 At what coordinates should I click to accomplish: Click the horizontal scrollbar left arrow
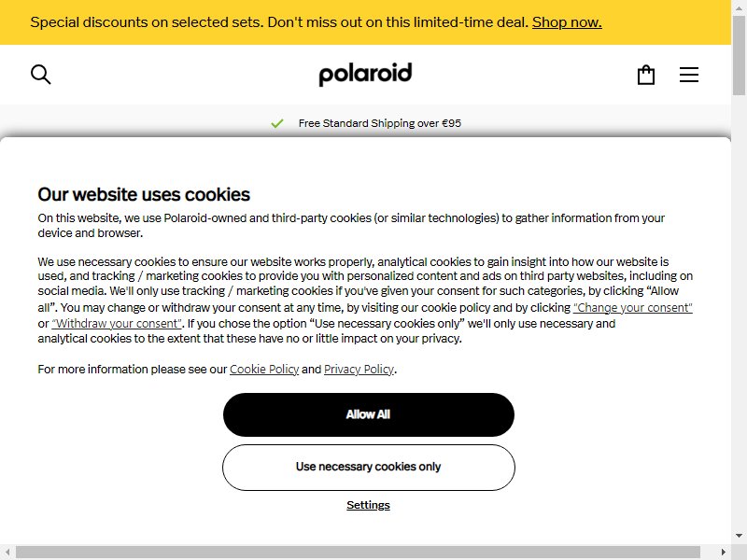7,552
